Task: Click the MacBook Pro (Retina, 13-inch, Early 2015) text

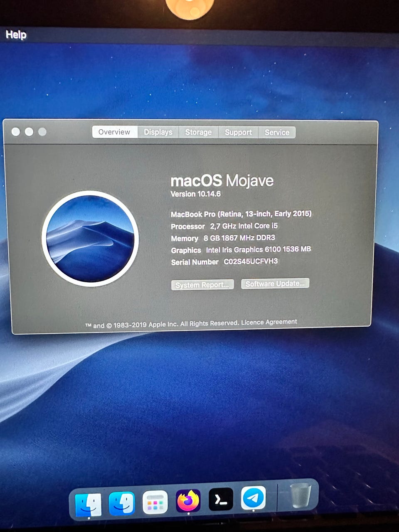Action: pyautogui.click(x=241, y=214)
